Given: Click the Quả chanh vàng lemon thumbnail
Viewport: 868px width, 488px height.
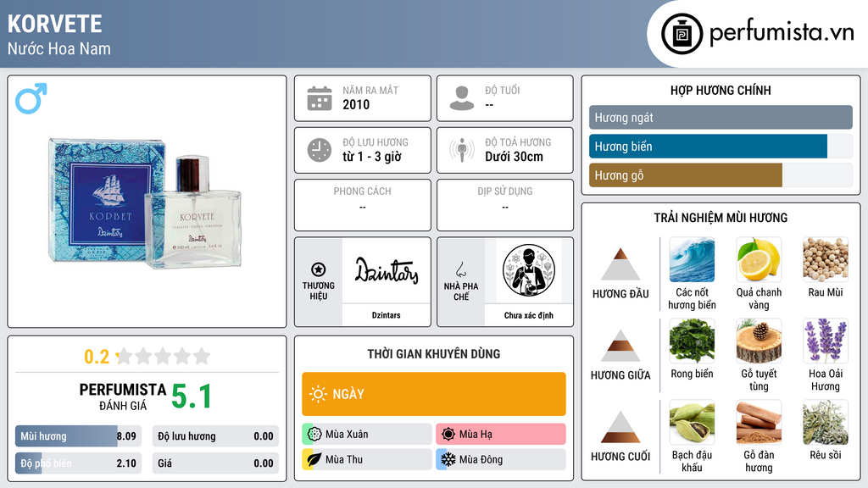Looking at the screenshot, I should (x=759, y=259).
